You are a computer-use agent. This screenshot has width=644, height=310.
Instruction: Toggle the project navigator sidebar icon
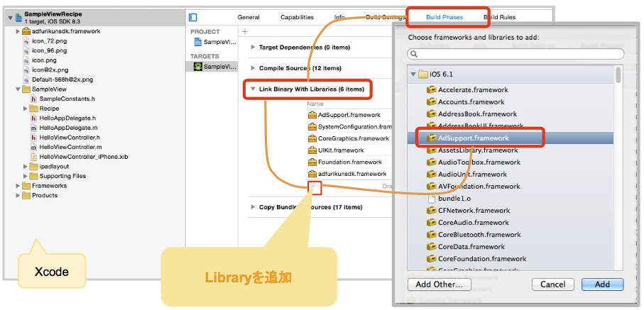click(193, 17)
